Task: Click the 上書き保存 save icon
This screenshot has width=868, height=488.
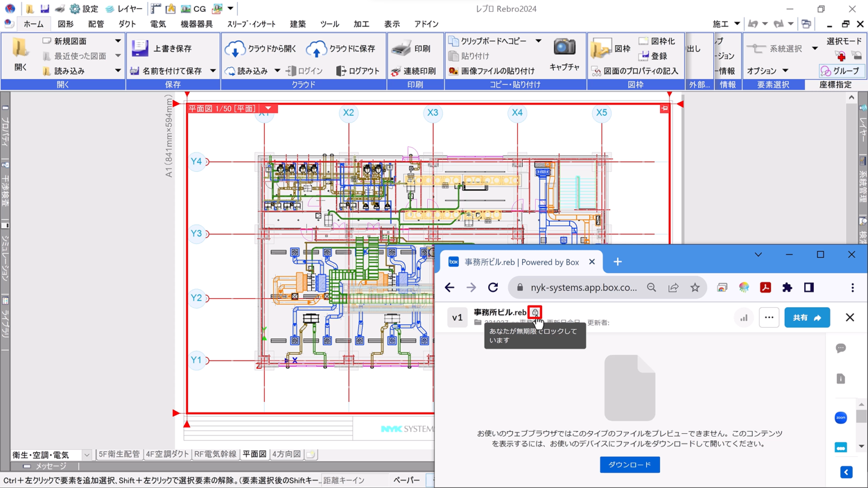Action: 140,49
